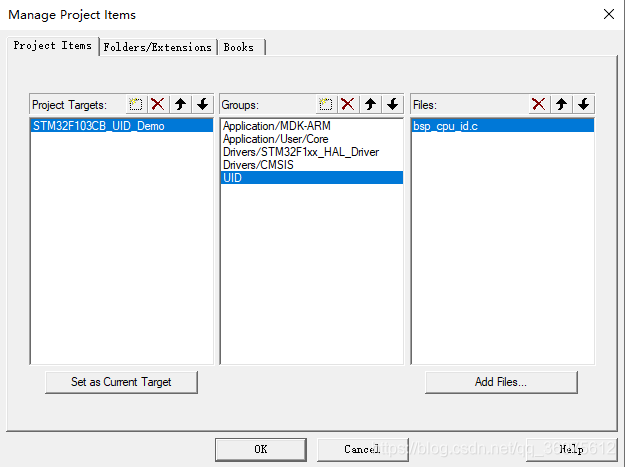The height and width of the screenshot is (467, 625).
Task: Select file bsp_cpu_id.c
Action: point(503,126)
